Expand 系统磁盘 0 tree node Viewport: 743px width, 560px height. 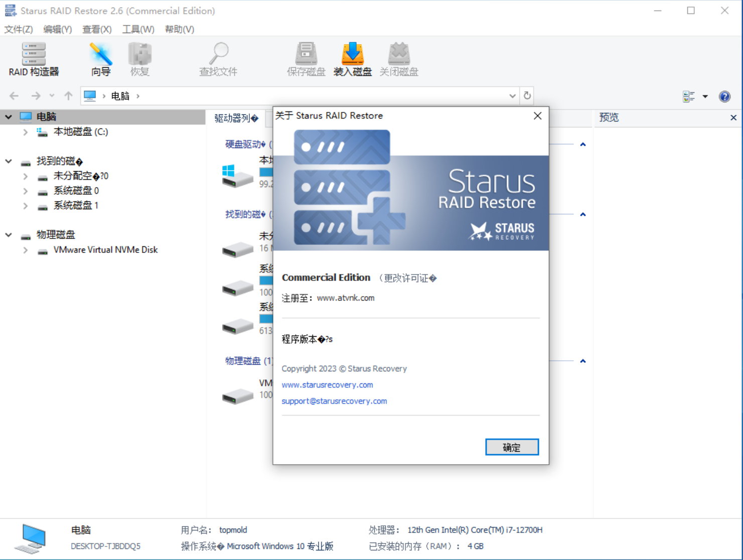click(x=25, y=191)
